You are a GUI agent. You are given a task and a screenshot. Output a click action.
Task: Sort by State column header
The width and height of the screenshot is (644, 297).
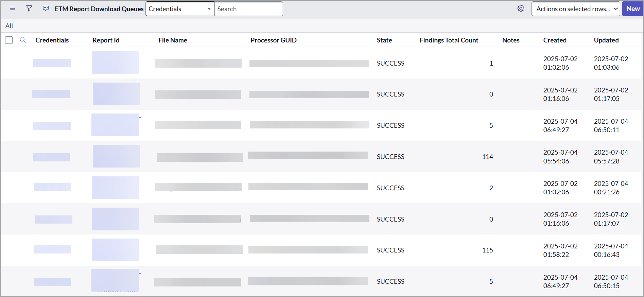click(384, 40)
